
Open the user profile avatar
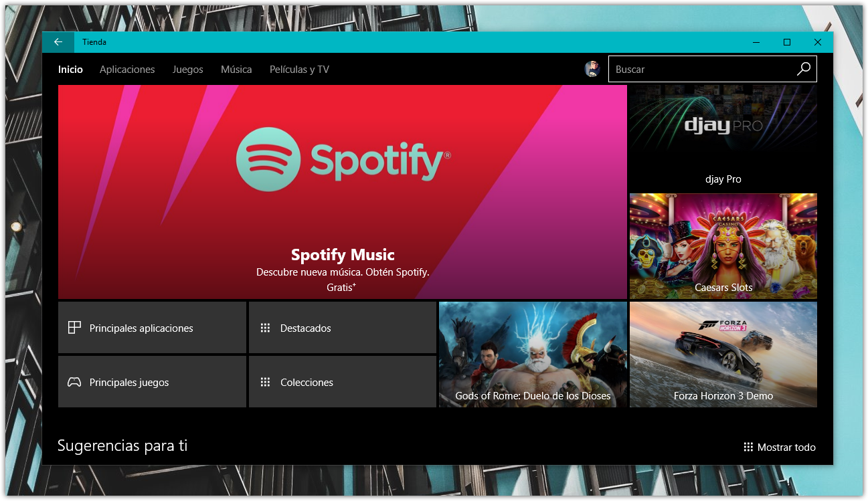click(x=592, y=69)
